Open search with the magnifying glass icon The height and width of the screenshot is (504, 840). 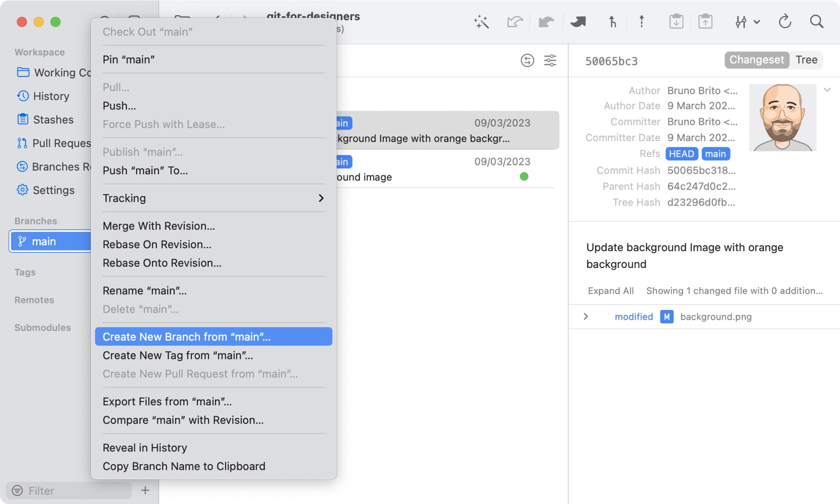pyautogui.click(x=816, y=22)
